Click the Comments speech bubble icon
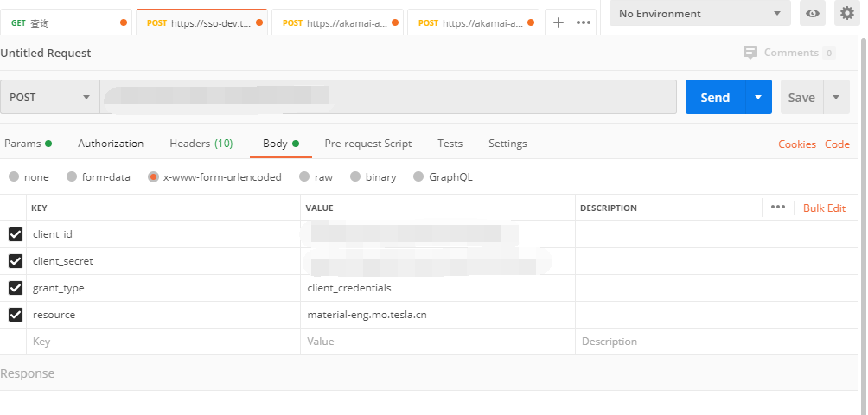The height and width of the screenshot is (415, 868). [x=750, y=53]
